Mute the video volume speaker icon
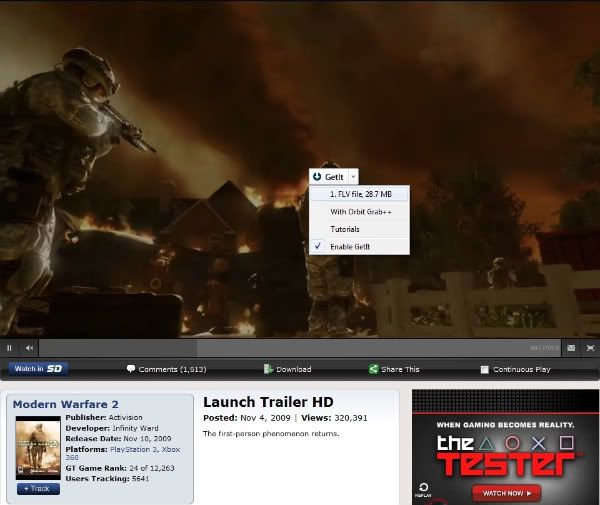Image resolution: width=600 pixels, height=505 pixels. 30,348
